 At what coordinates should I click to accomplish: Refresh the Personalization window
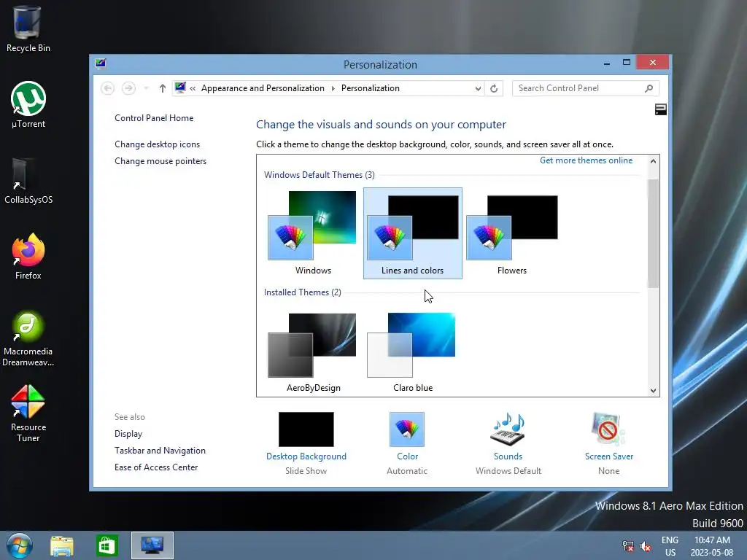click(x=494, y=88)
